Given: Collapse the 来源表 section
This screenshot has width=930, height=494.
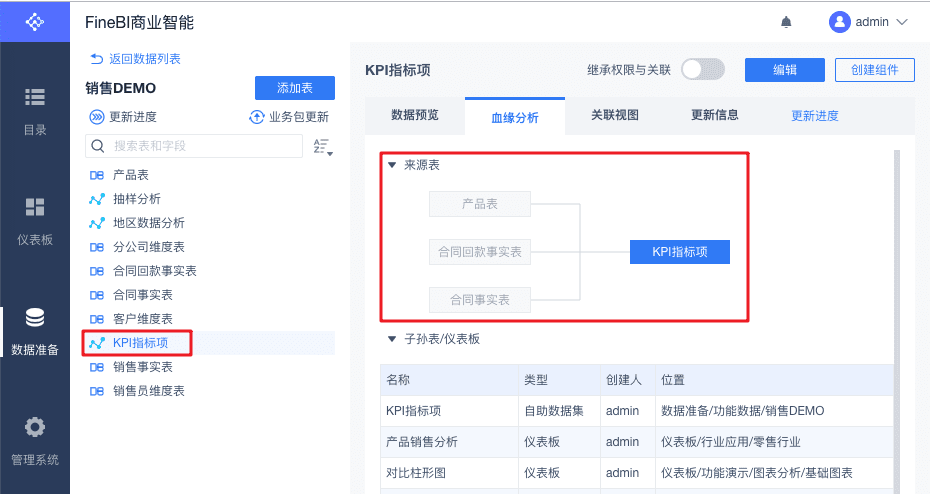Looking at the screenshot, I should pyautogui.click(x=392, y=165).
